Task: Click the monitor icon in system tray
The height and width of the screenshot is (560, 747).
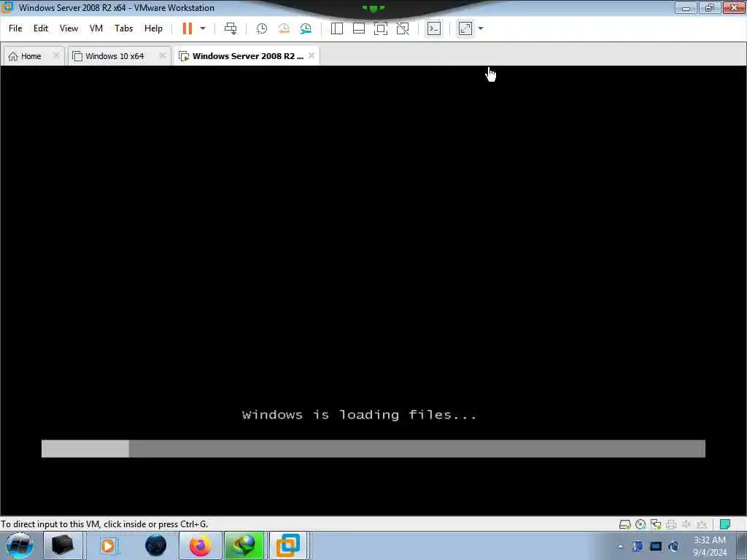Action: [656, 546]
